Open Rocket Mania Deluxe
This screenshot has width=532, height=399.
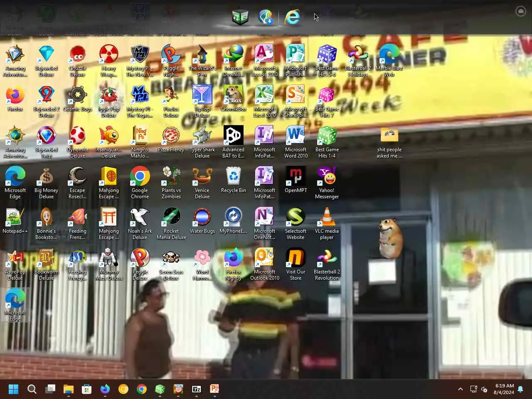(171, 224)
